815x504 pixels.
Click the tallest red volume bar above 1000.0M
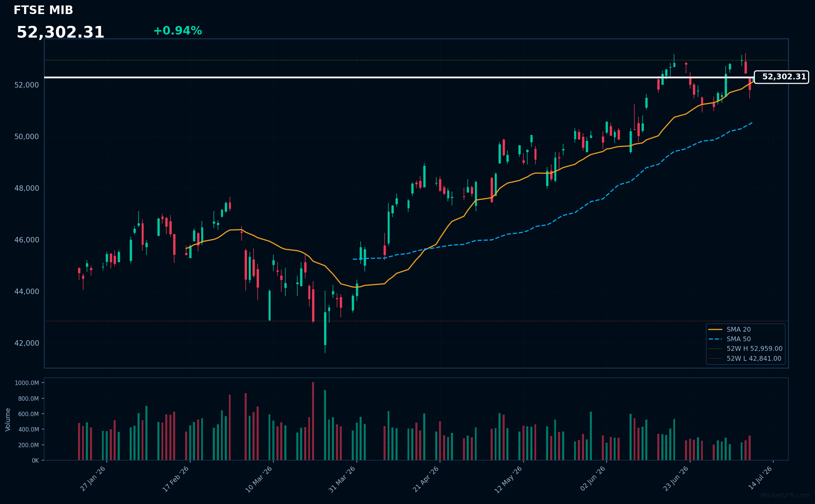click(313, 421)
